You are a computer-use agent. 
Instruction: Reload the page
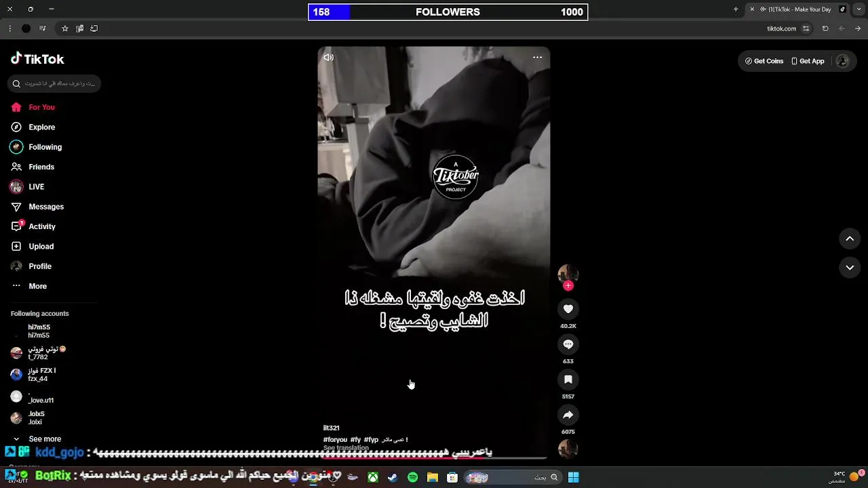click(x=825, y=28)
